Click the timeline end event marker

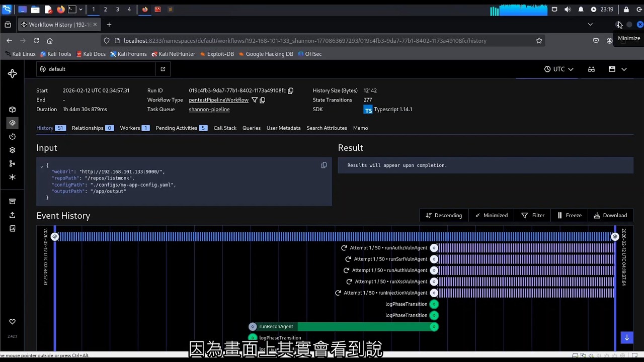pyautogui.click(x=615, y=237)
